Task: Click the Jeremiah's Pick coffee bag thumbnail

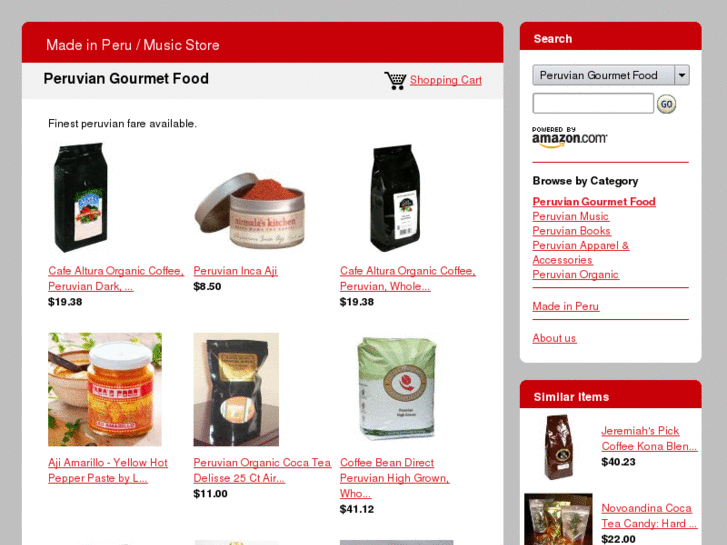Action: [x=558, y=447]
